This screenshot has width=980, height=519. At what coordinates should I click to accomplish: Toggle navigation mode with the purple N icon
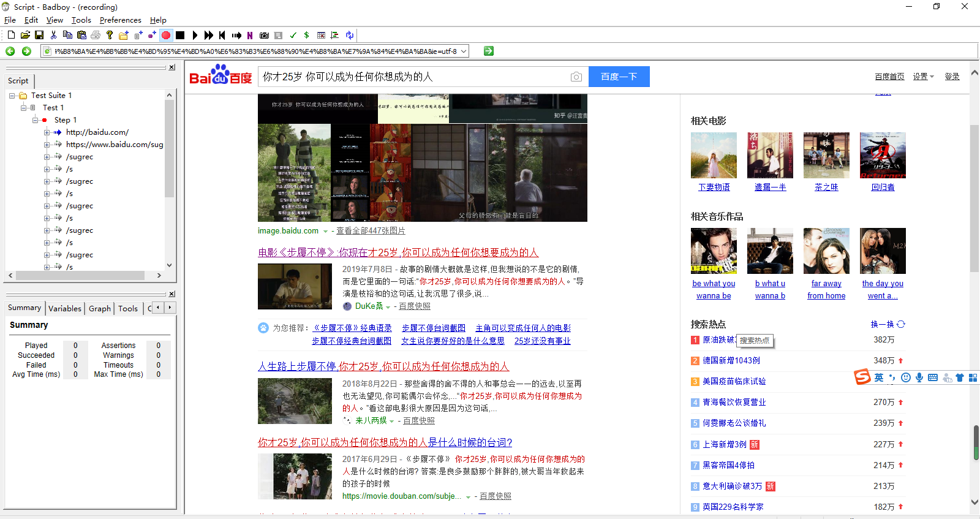coord(250,35)
